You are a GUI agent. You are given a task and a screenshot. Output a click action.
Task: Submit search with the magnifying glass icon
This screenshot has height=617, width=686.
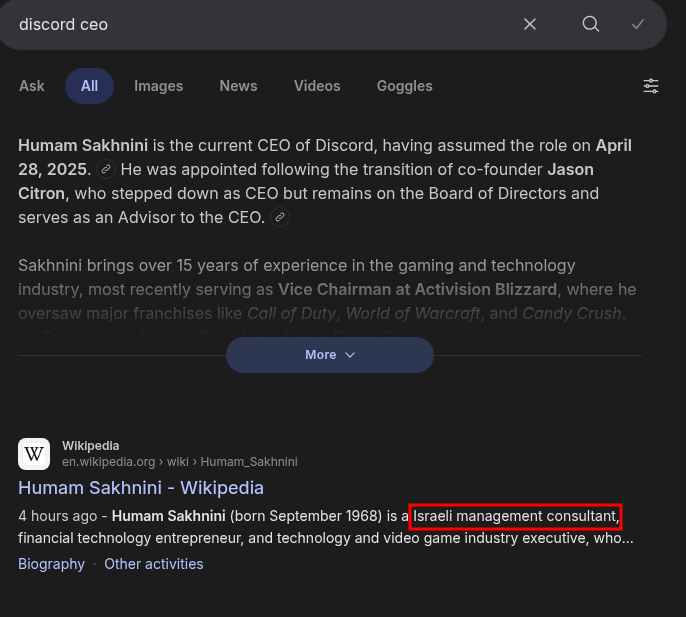tap(591, 24)
